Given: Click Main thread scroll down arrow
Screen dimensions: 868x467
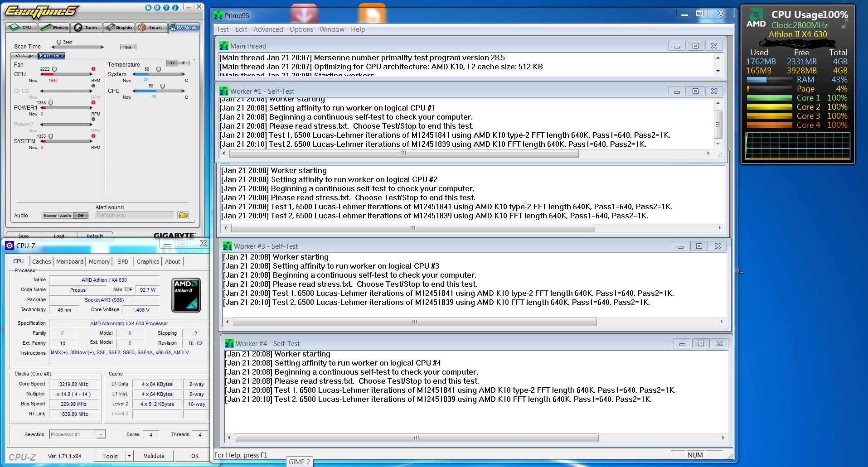Looking at the screenshot, I should (x=718, y=72).
